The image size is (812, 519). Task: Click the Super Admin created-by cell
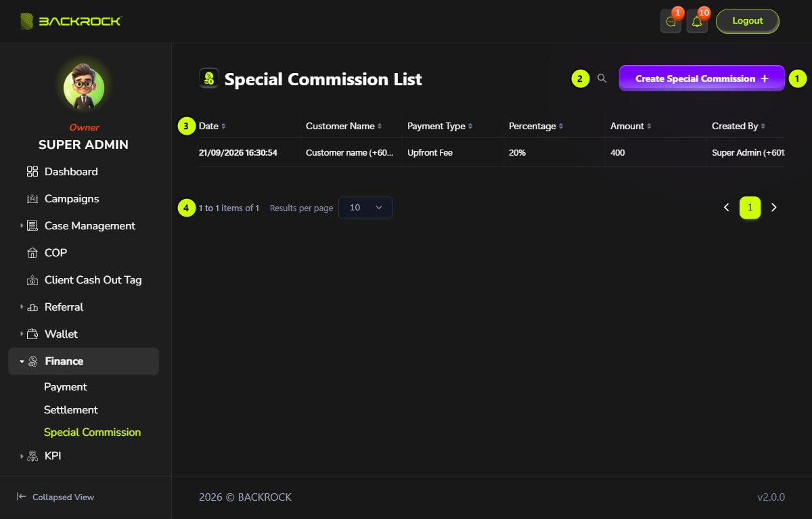748,153
